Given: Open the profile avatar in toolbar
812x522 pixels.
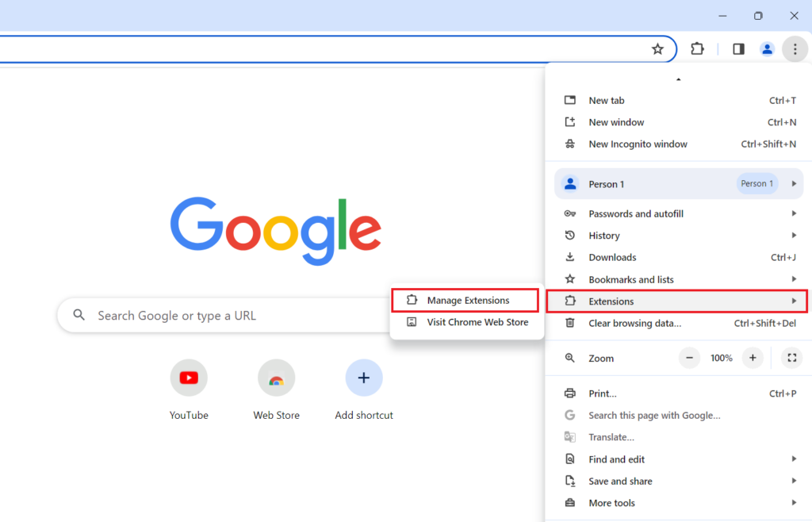Looking at the screenshot, I should tap(767, 49).
